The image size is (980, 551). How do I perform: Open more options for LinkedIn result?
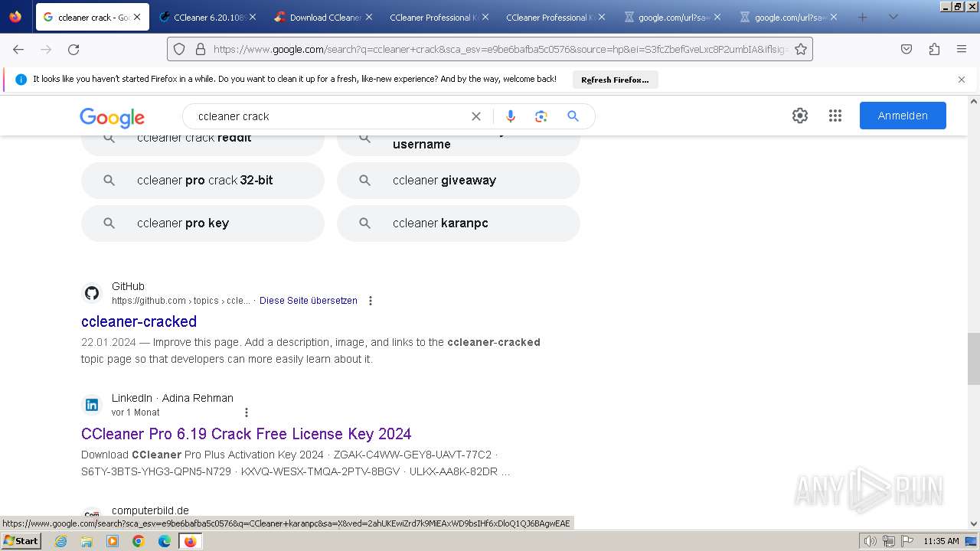(247, 412)
